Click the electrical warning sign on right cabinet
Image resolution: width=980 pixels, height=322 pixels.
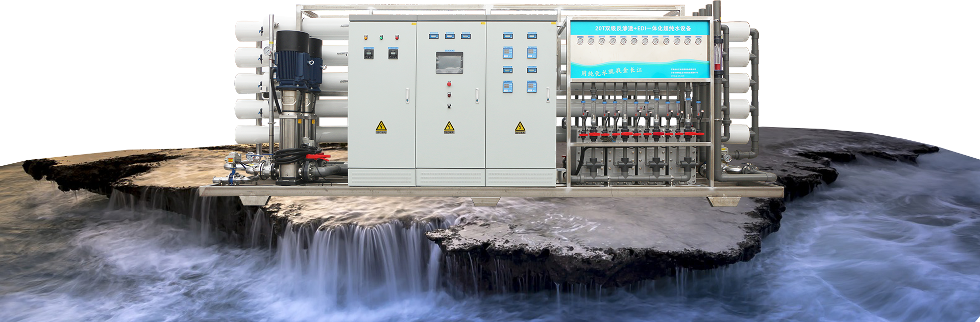point(520,127)
